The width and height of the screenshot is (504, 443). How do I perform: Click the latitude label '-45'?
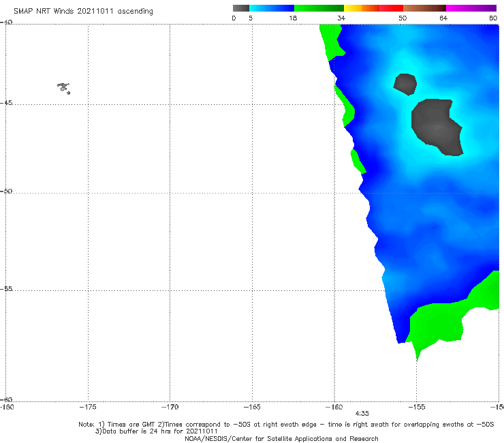6,103
